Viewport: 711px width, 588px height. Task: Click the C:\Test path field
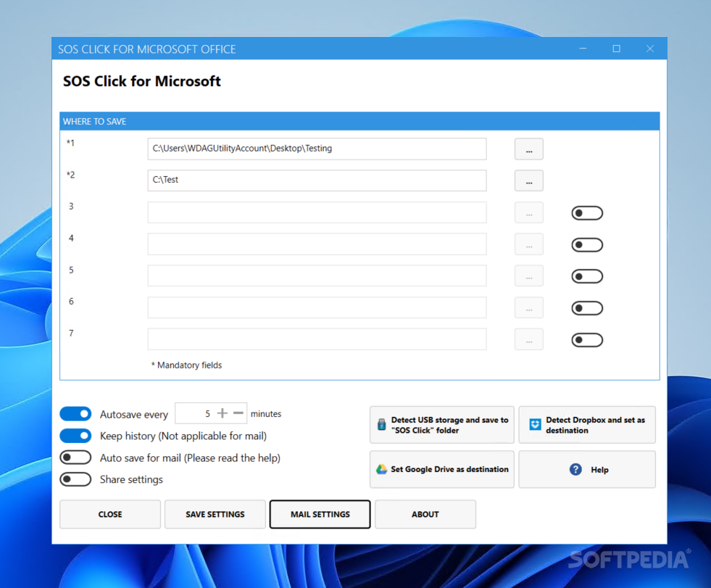[317, 181]
